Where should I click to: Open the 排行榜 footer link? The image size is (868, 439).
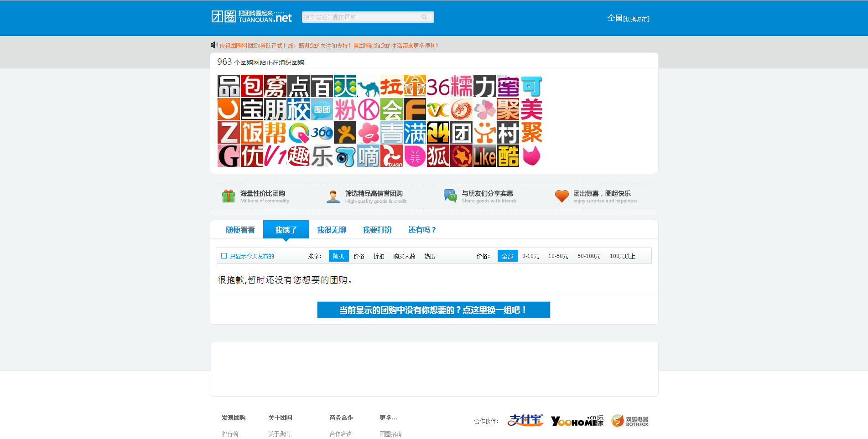[x=230, y=434]
